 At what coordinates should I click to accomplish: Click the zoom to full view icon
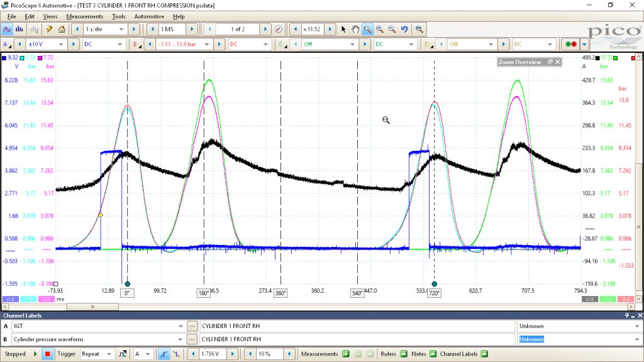419,29
